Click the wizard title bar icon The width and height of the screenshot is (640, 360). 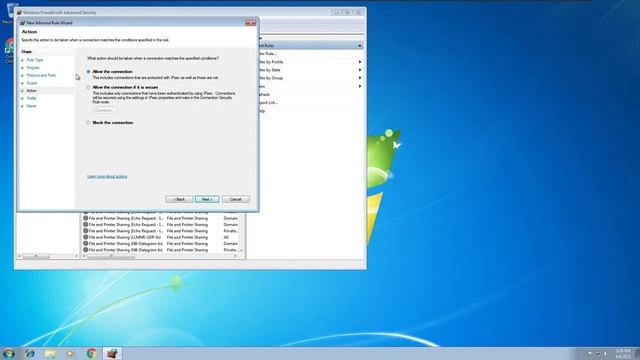click(23, 23)
